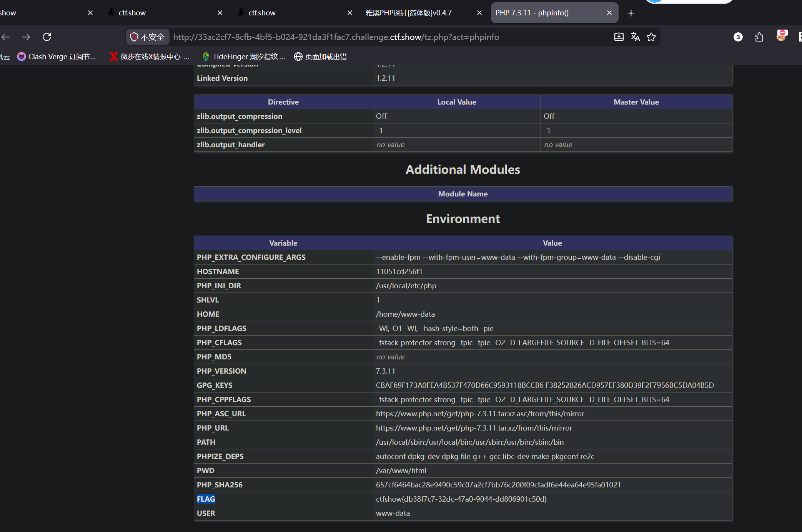Click the ctfshow flag value text

(x=461, y=499)
